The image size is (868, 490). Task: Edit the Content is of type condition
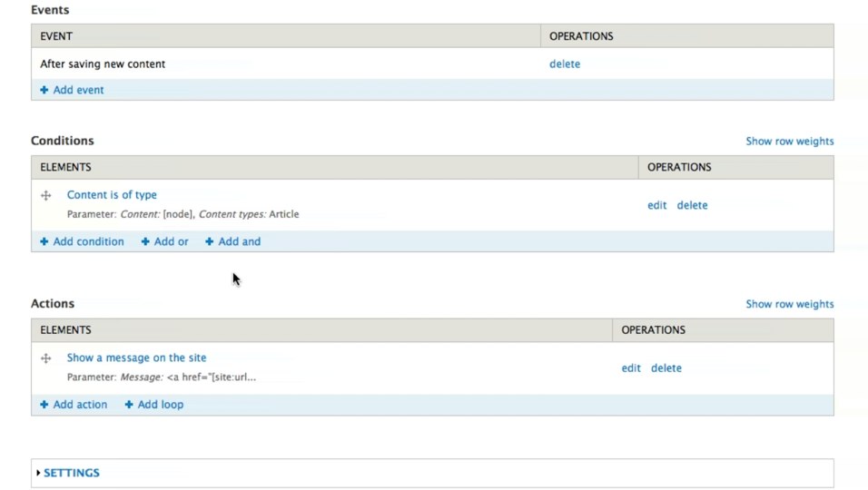pyautogui.click(x=656, y=206)
